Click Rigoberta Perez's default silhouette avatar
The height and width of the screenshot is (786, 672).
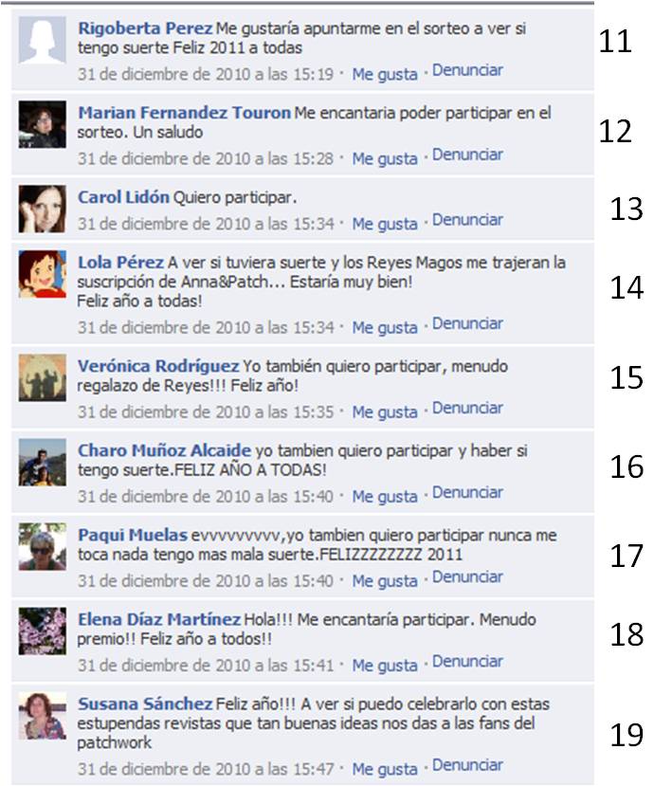[x=42, y=40]
